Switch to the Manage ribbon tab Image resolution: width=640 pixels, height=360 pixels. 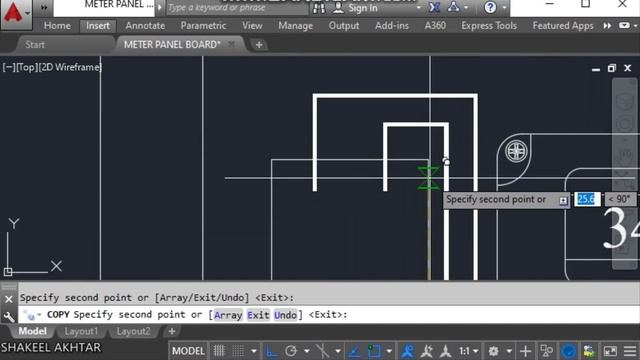coord(296,26)
